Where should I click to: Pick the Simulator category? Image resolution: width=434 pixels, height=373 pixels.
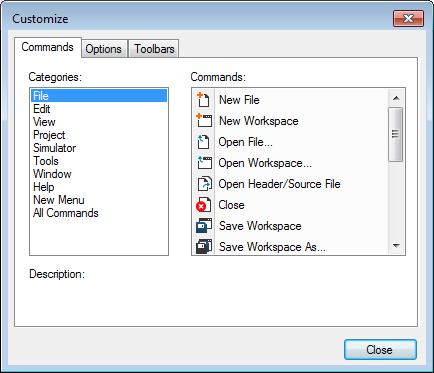coord(99,148)
